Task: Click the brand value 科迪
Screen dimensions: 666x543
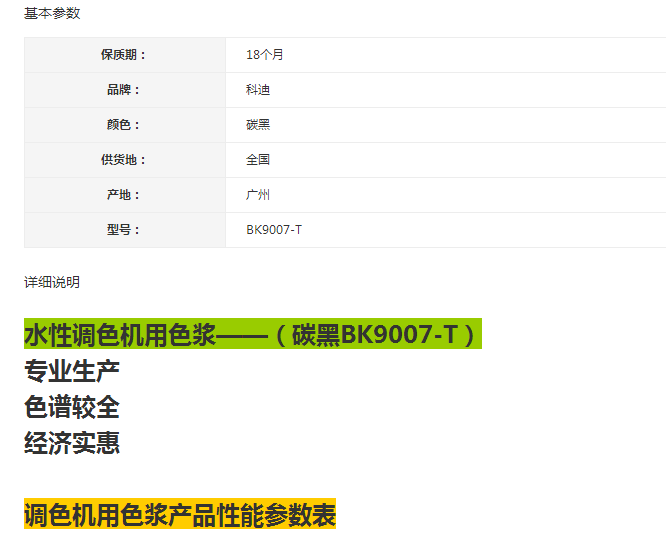Action: [x=258, y=90]
